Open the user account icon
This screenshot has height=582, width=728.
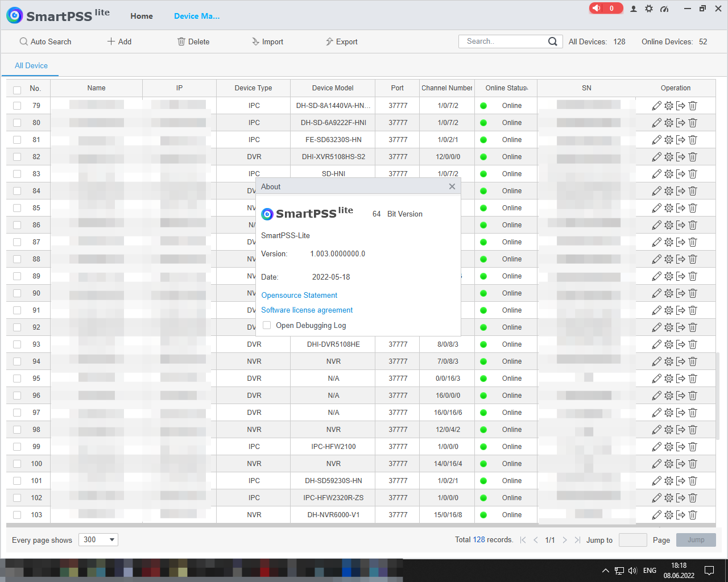634,9
